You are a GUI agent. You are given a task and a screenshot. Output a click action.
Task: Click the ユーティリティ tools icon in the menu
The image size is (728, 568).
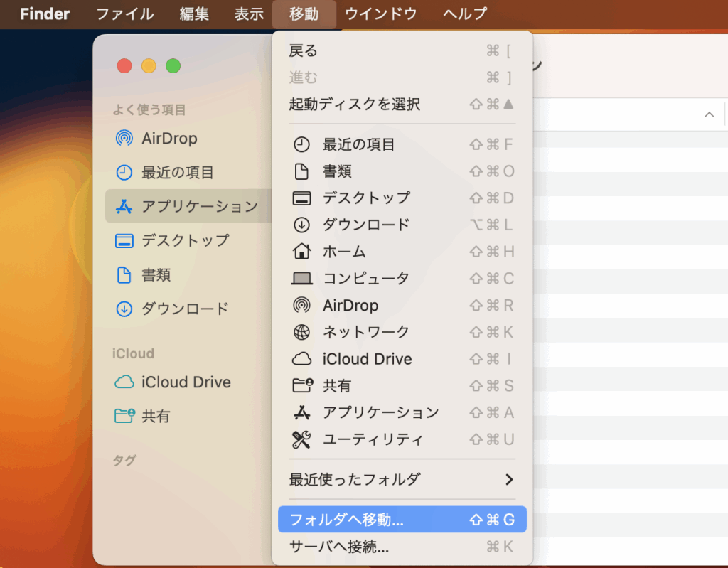click(301, 439)
